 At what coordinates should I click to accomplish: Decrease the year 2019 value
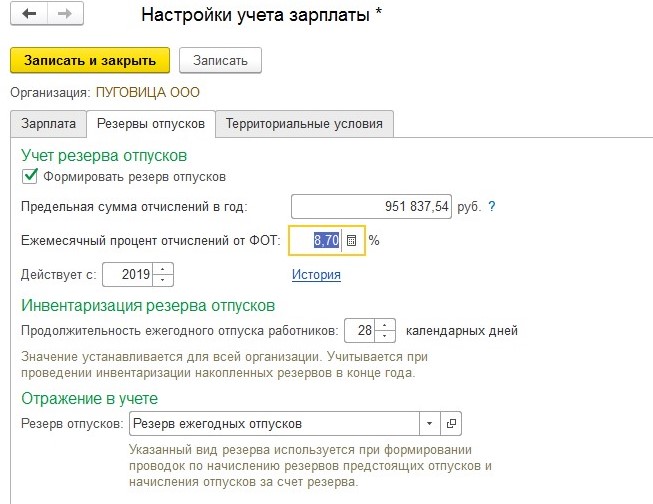coord(165,279)
